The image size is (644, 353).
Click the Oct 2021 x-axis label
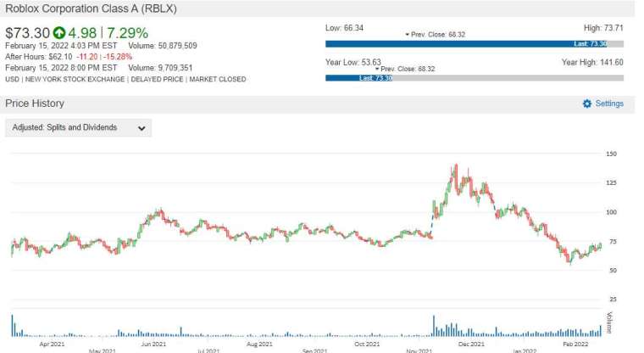[x=367, y=344]
